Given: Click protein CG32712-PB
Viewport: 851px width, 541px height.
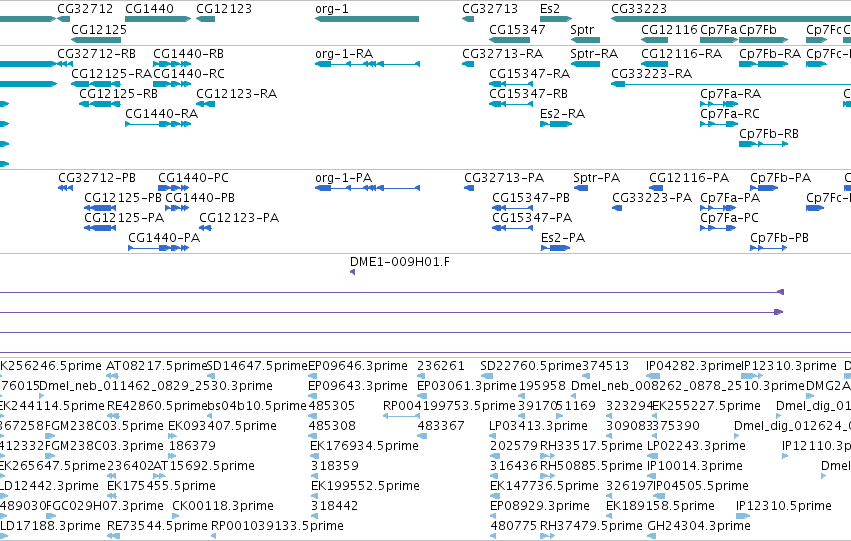Looking at the screenshot, I should pyautogui.click(x=97, y=178).
